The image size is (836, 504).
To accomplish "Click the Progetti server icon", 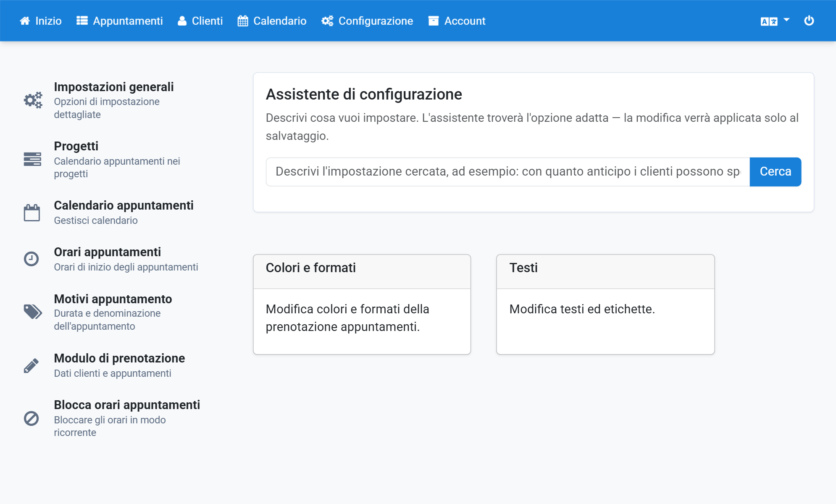I will (x=32, y=159).
